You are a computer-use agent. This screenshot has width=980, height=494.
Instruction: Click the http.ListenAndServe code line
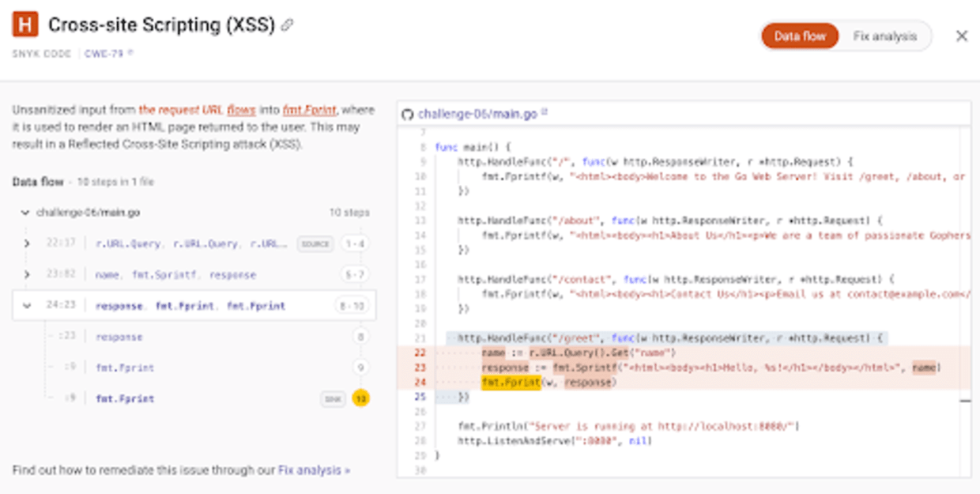(x=555, y=440)
